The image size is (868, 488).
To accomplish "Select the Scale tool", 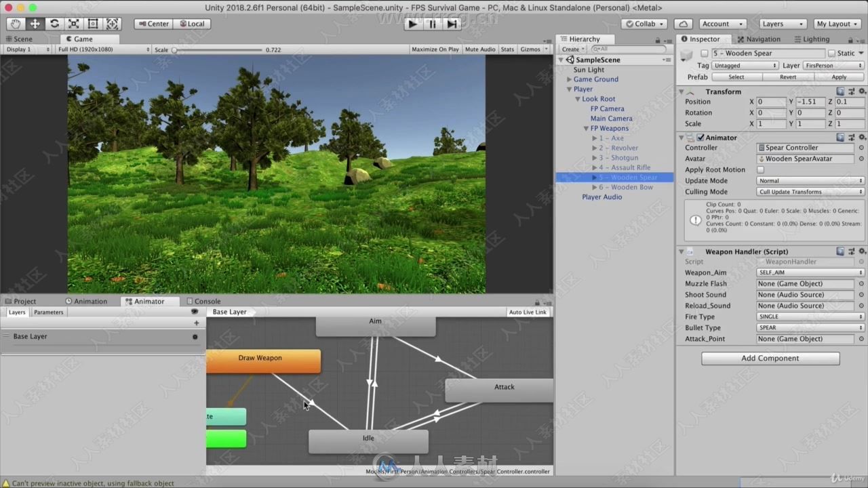I will click(x=74, y=24).
